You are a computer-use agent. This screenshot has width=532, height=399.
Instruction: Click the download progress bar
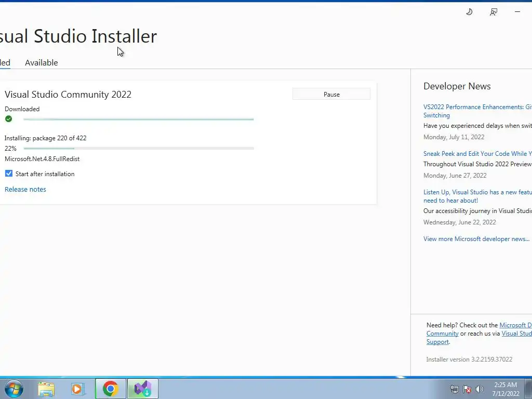(138, 119)
